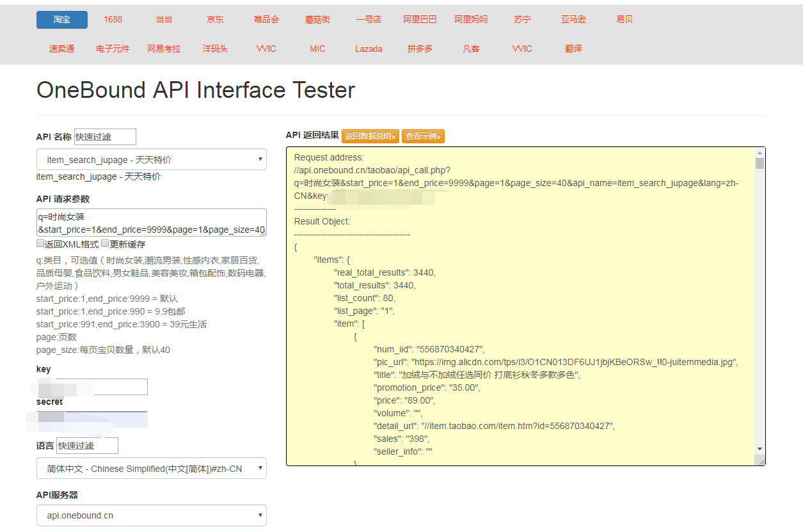Switch to the 洋码头 tab

tap(216, 49)
